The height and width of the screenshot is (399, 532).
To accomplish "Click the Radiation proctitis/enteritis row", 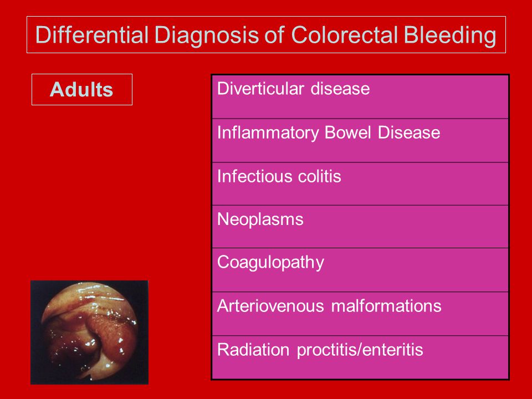I will 360,357.
